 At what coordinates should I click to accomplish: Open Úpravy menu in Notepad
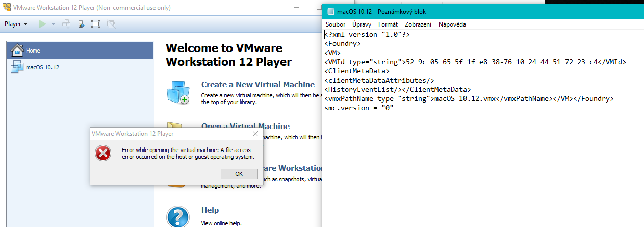[x=362, y=24]
